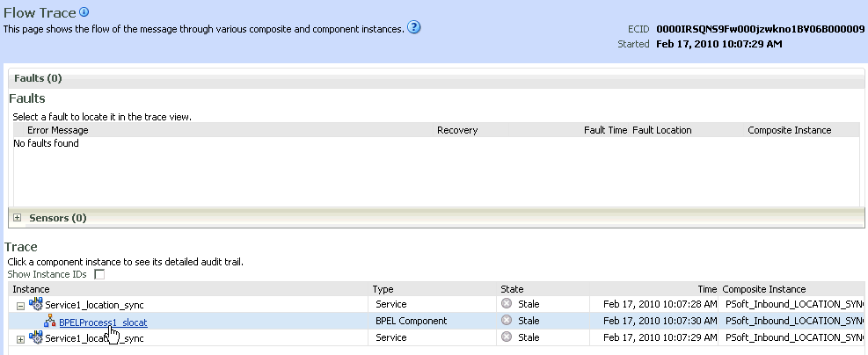Click the Started date value in header
The width and height of the screenshot is (868, 355).
coord(719,44)
